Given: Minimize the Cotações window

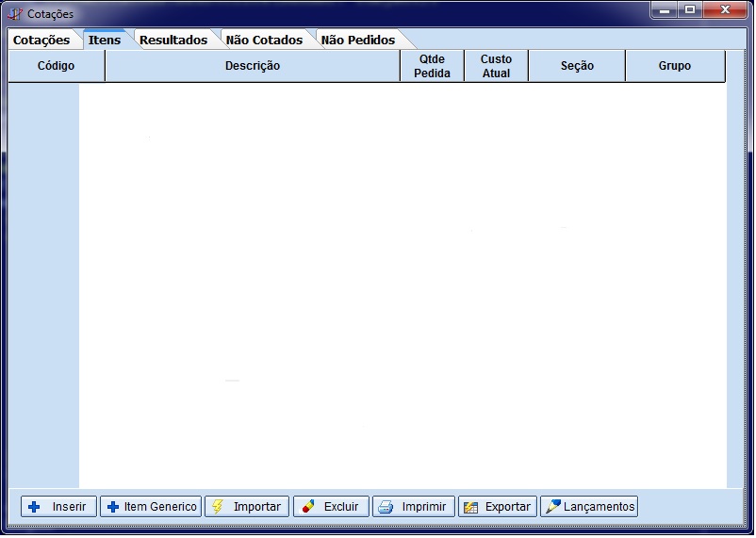Looking at the screenshot, I should pos(665,9).
